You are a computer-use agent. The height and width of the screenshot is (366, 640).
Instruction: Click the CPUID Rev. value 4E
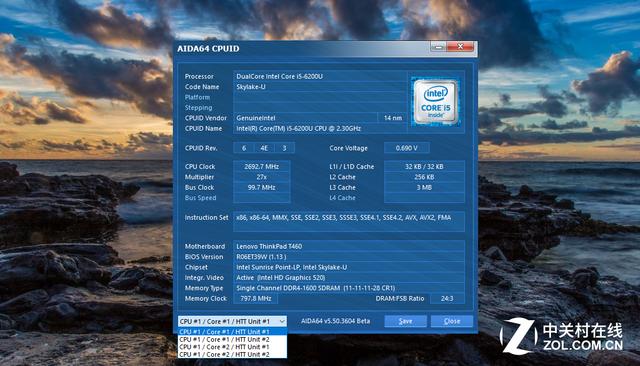pos(264,148)
